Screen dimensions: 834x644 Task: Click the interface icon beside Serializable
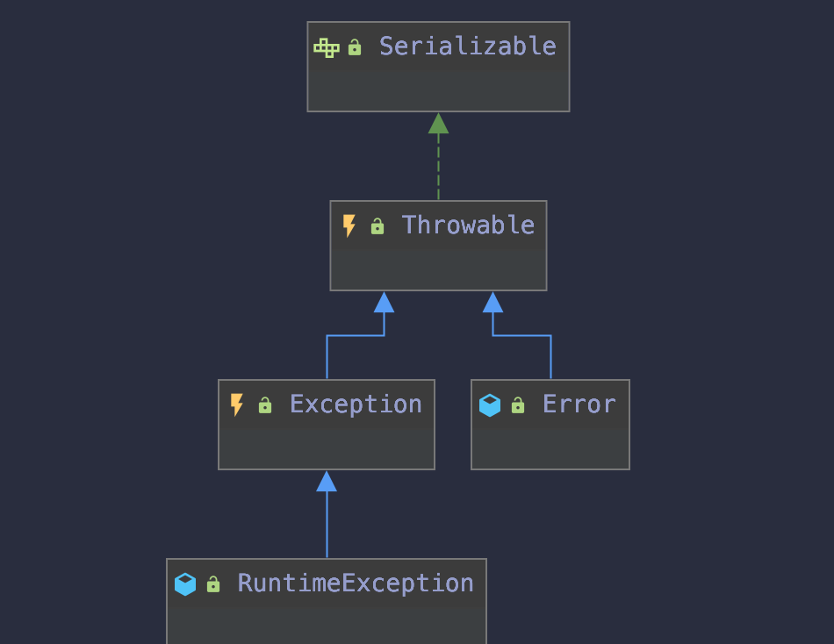click(327, 47)
